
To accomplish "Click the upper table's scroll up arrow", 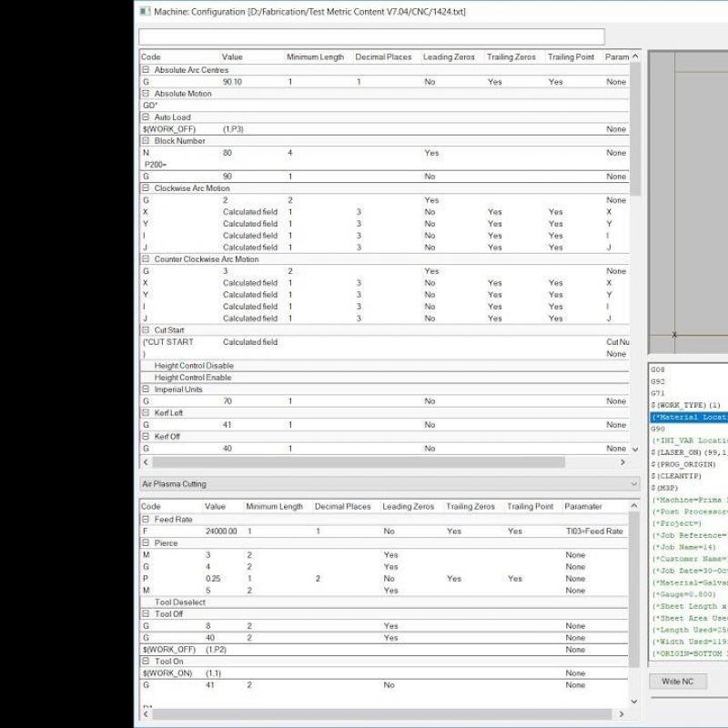I will 635,57.
